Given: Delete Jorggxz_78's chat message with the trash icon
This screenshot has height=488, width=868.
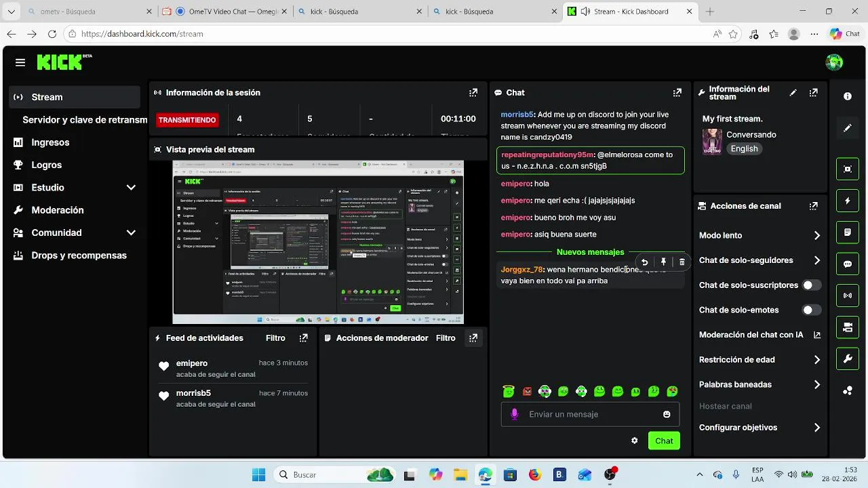Looking at the screenshot, I should [682, 262].
